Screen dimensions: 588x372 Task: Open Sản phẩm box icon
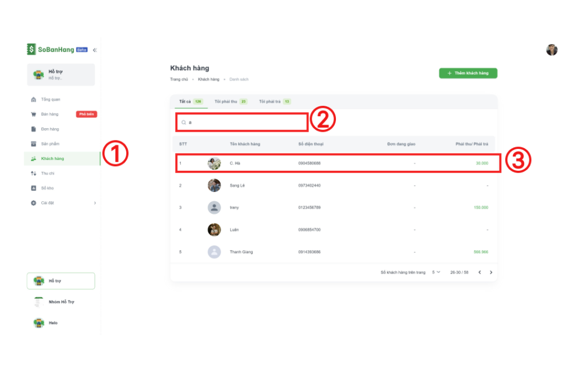[34, 144]
